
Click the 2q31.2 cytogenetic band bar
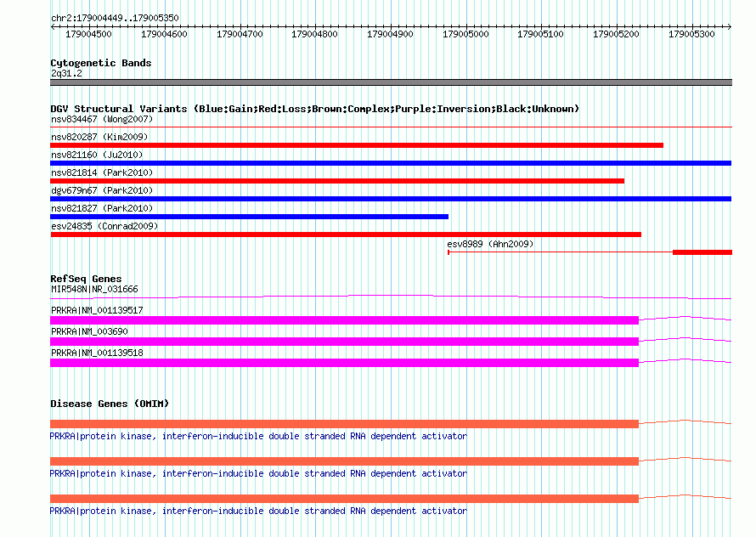point(391,82)
